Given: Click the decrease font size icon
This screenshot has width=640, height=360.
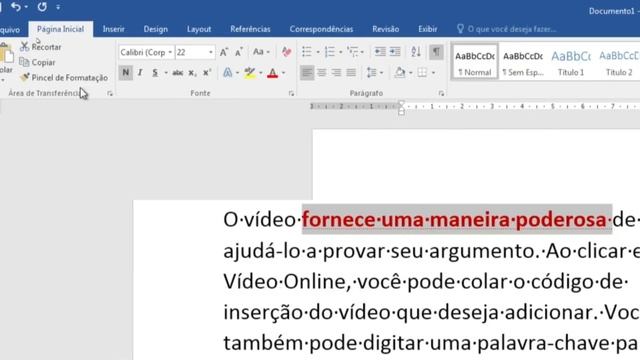Looking at the screenshot, I should [239, 52].
